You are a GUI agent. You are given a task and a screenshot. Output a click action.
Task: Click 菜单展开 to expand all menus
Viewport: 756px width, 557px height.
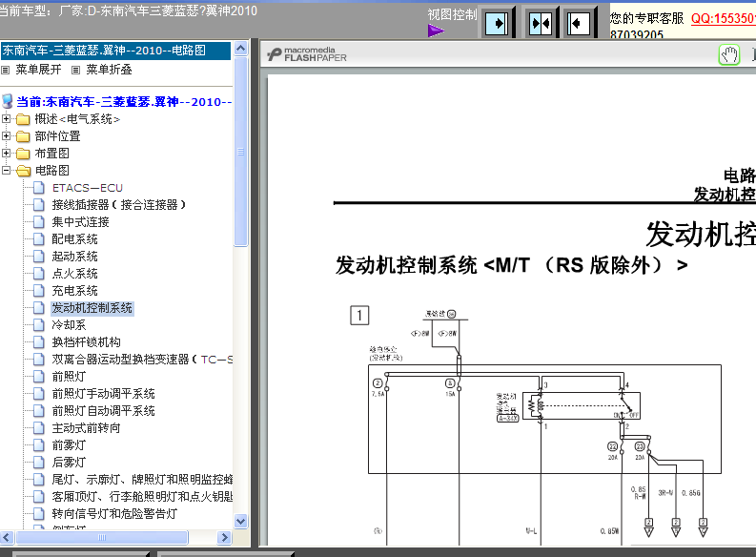(38, 70)
